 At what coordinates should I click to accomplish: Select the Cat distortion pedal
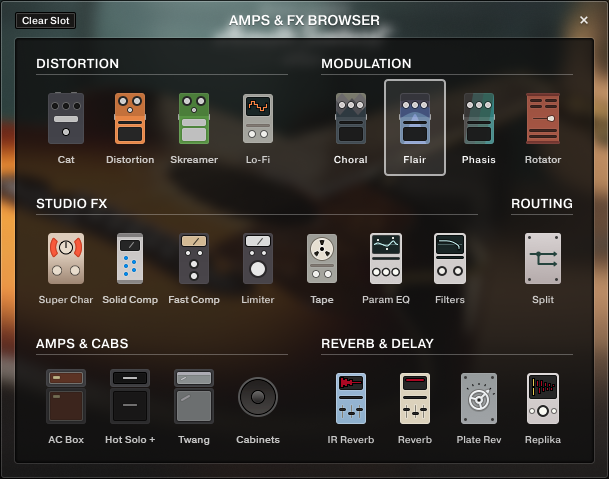tap(66, 120)
